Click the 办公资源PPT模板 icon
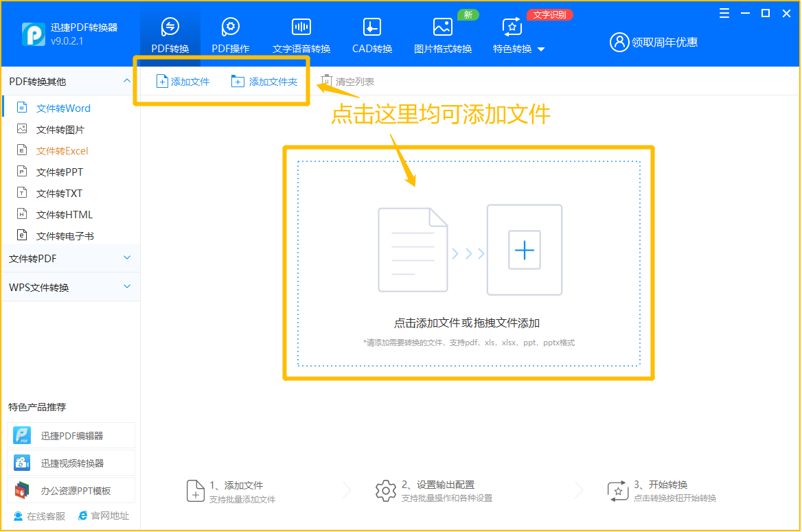Screen dimensions: 802x532 click(x=22, y=491)
